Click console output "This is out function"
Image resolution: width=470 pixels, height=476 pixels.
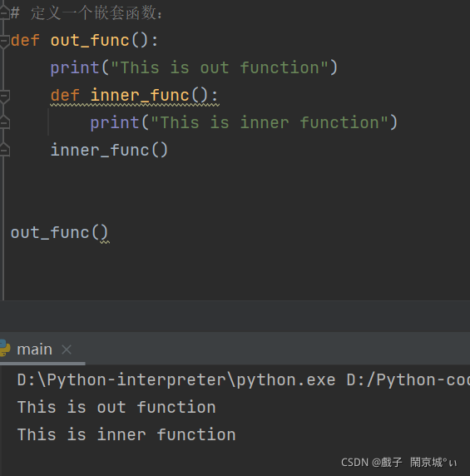click(116, 407)
